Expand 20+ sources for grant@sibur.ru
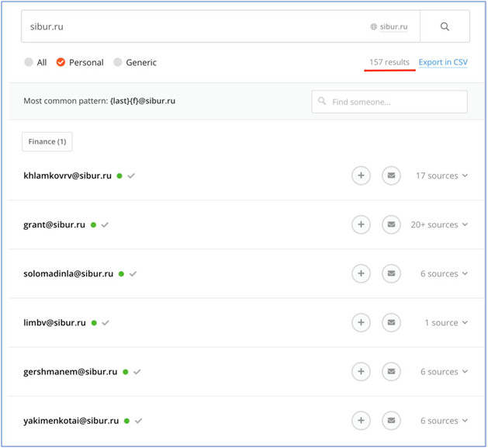 (x=439, y=225)
